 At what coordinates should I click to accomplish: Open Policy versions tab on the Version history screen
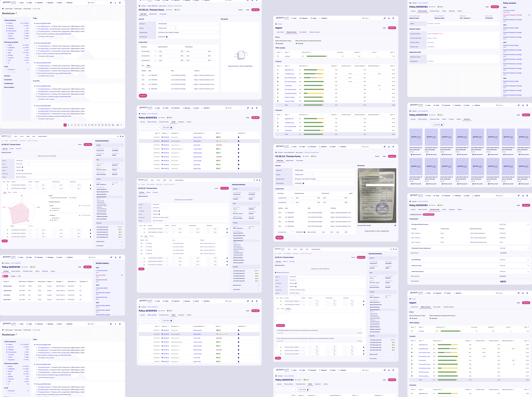(x=16, y=271)
